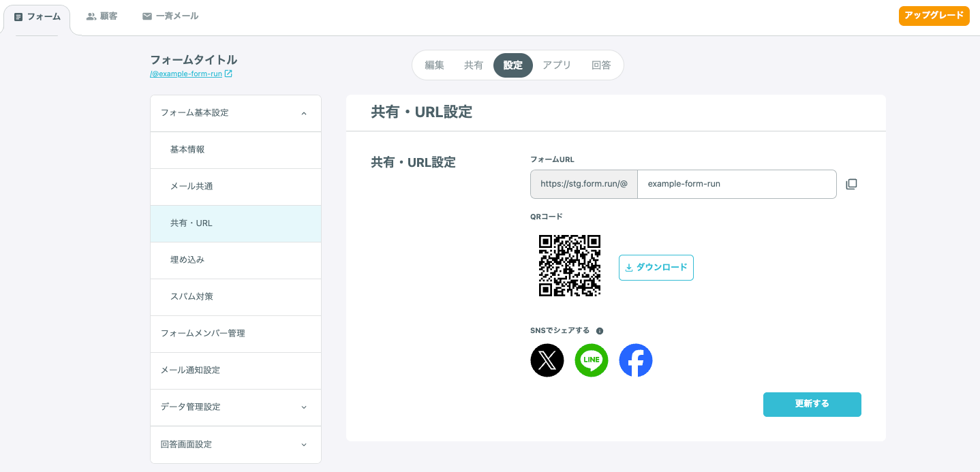The width and height of the screenshot is (980, 472).
Task: Switch to the 一斉メール top tab
Action: 170,16
